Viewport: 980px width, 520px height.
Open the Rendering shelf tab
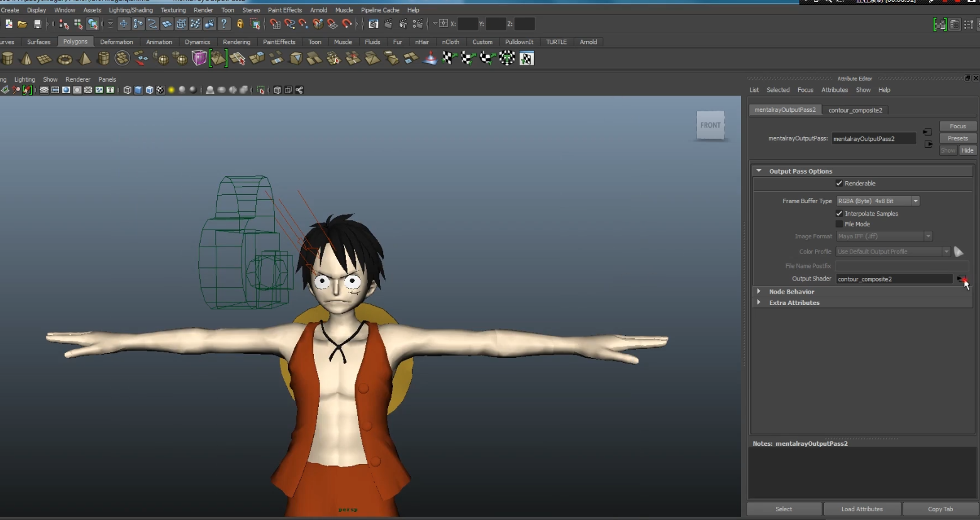(237, 42)
